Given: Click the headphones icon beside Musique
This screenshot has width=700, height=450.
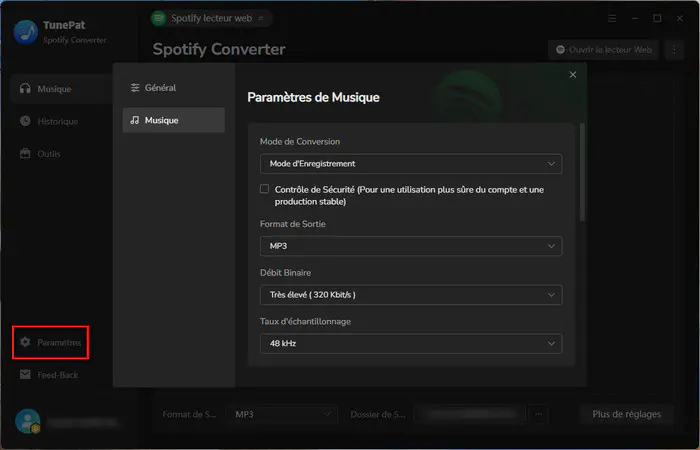Looking at the screenshot, I should tap(25, 88).
